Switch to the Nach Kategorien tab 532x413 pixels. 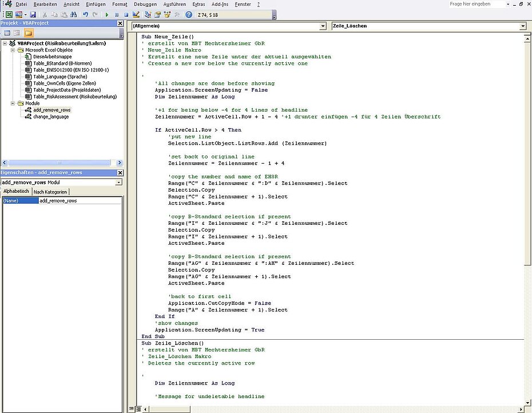pos(50,192)
